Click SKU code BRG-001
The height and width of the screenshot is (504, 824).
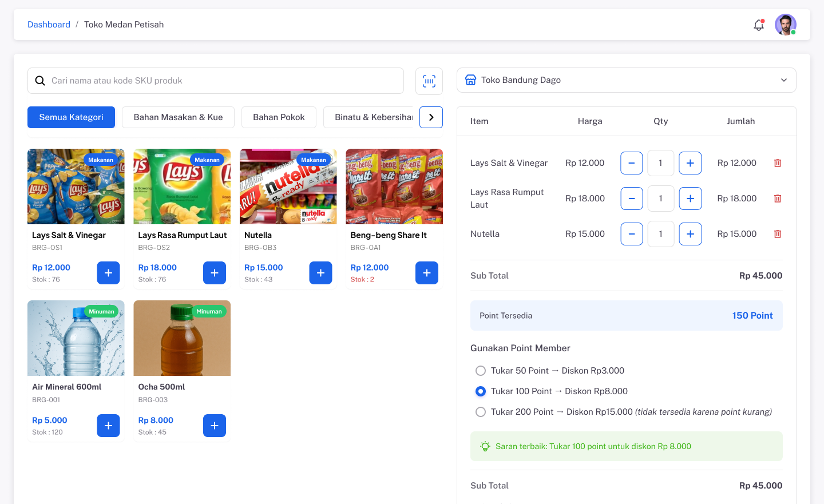pyautogui.click(x=46, y=400)
